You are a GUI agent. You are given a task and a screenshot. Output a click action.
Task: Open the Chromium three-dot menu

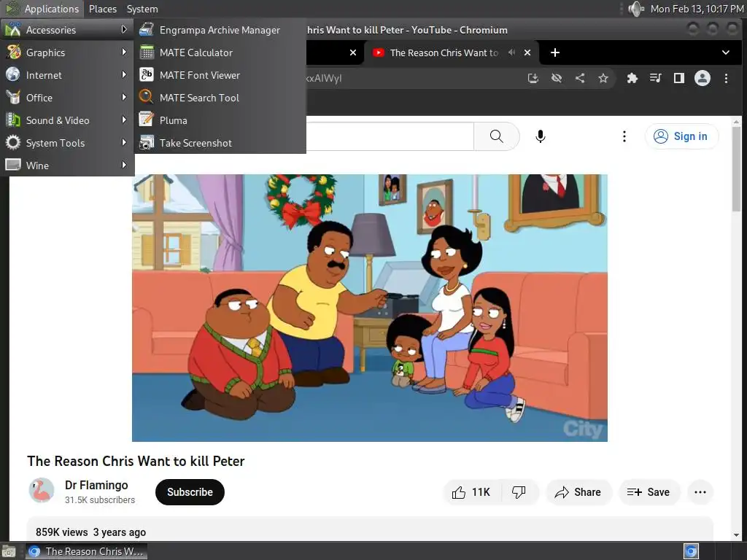coord(726,79)
